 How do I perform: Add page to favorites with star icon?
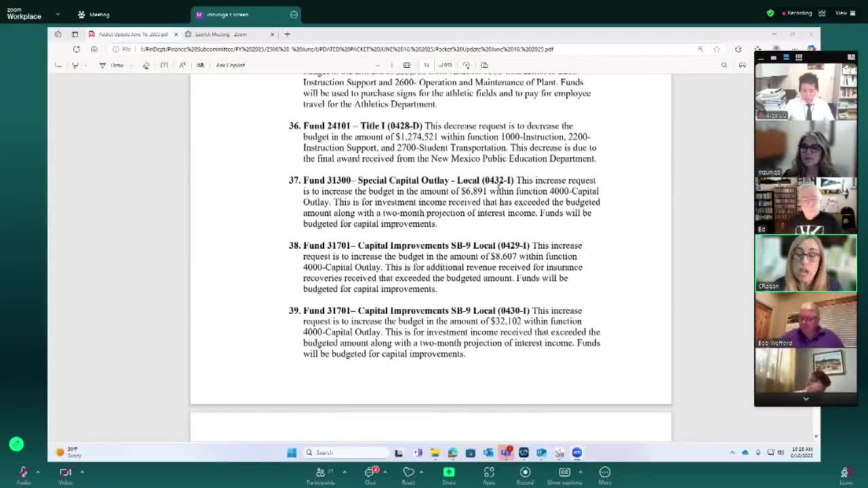tap(717, 49)
